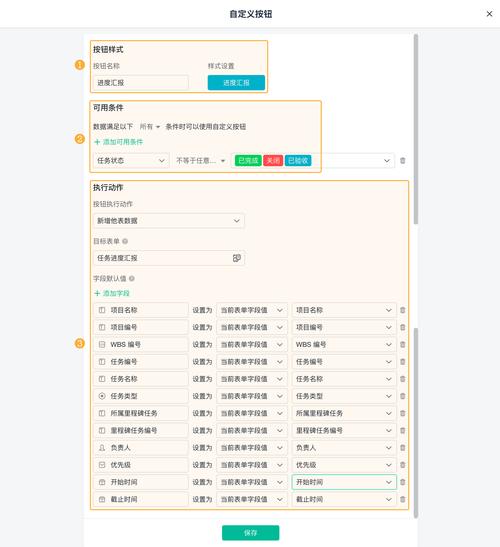Screen dimensions: 500x547
Task: Open 当前表单字段值 dropdown for 项目名称 row
Action: (252, 310)
